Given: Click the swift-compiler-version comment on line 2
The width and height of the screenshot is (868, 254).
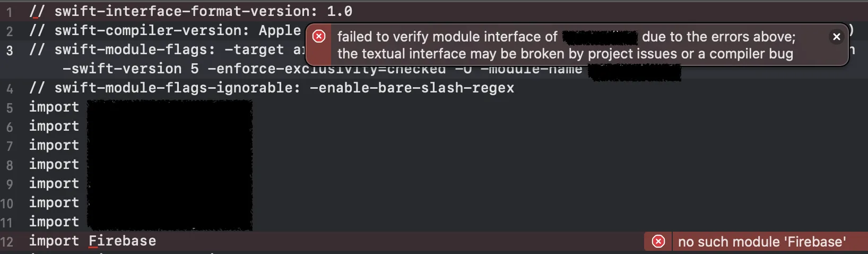Looking at the screenshot, I should 165,30.
